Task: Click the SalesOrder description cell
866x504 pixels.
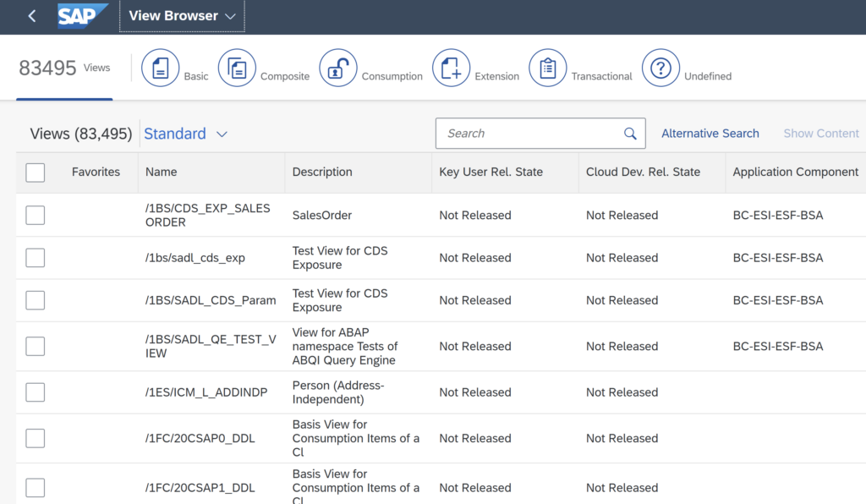Action: point(322,216)
